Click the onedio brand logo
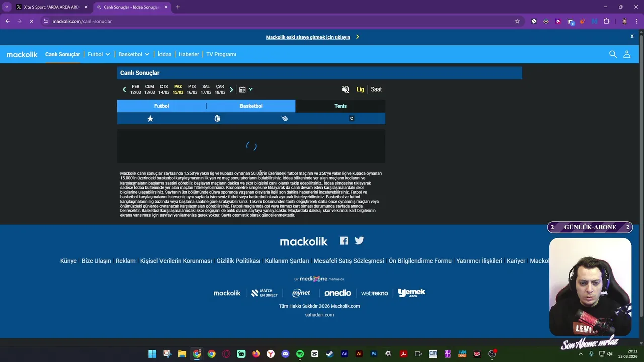The width and height of the screenshot is (644, 362). tap(338, 293)
